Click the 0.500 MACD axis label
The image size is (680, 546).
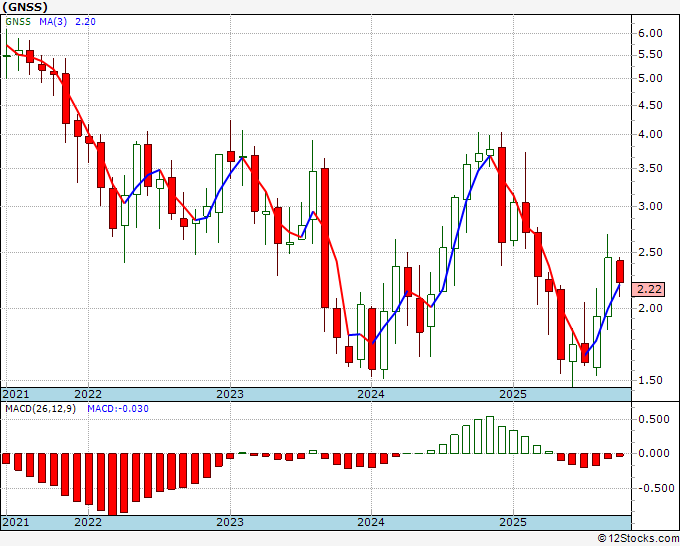click(x=654, y=419)
